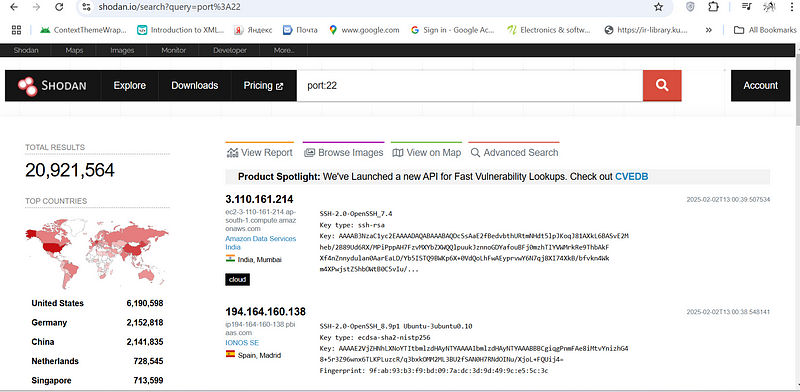Viewport: 800px width, 392px height.
Task: Open result 194.164.160.138
Action: point(265,311)
